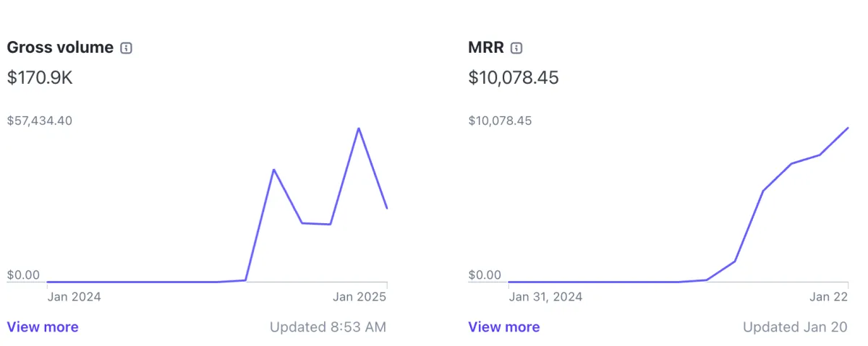Click the first peak on Gross volume line
The image size is (868, 346).
(273, 170)
